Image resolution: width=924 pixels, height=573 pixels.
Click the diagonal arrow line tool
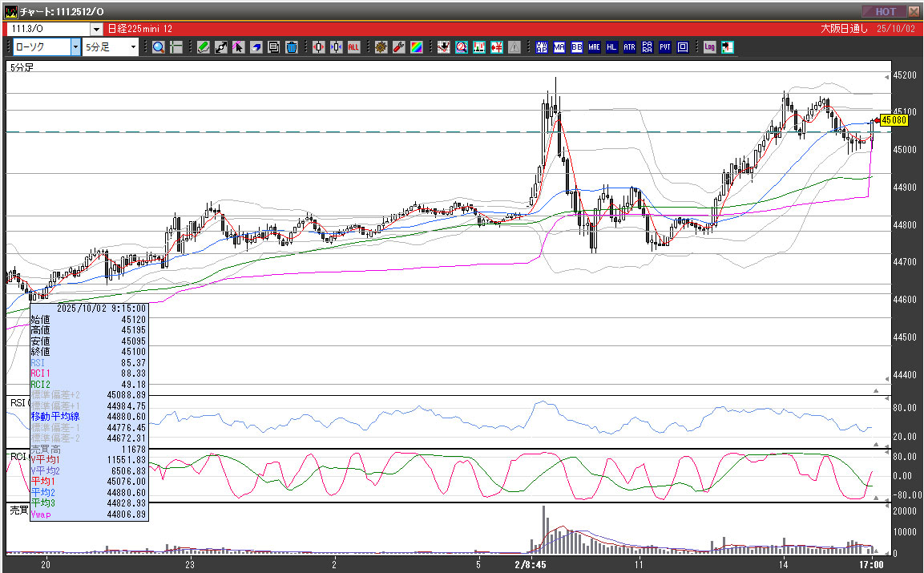pos(221,47)
